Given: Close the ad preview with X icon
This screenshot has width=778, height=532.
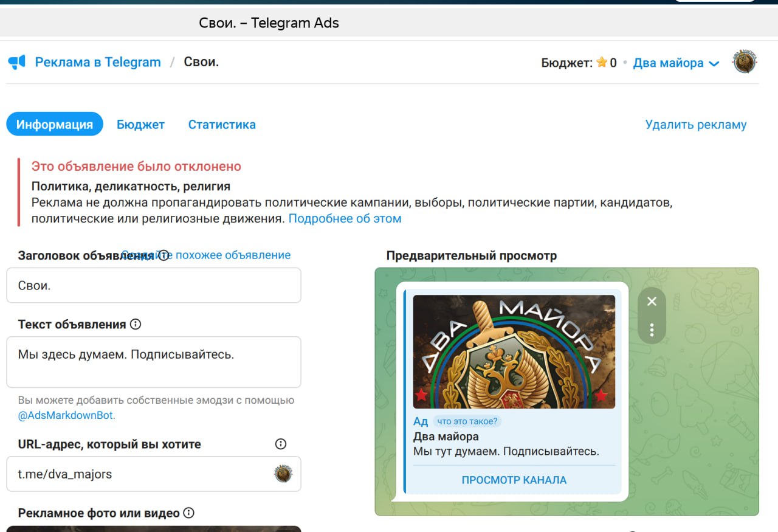Looking at the screenshot, I should pyautogui.click(x=652, y=302).
